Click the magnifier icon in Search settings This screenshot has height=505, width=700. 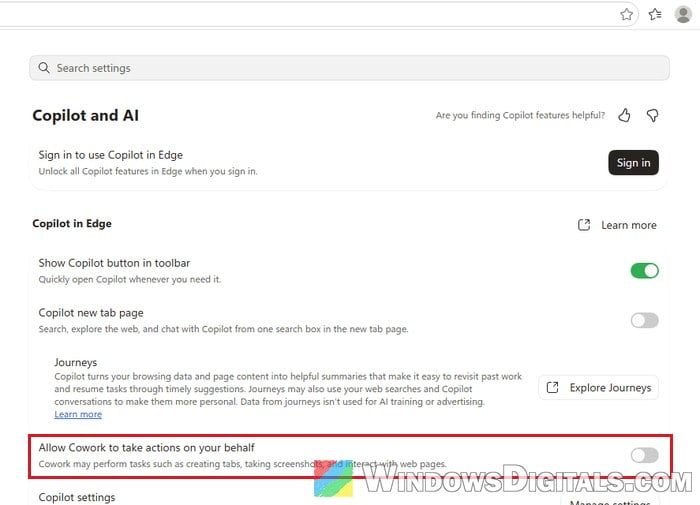[44, 68]
